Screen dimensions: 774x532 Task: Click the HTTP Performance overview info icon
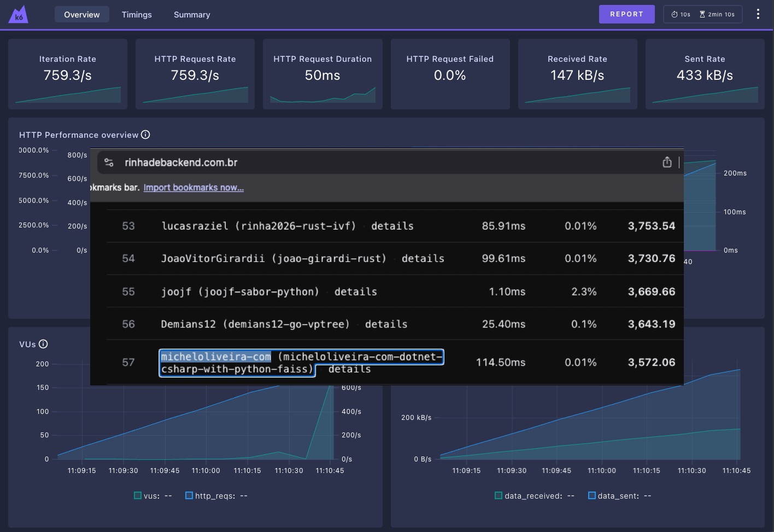(145, 135)
